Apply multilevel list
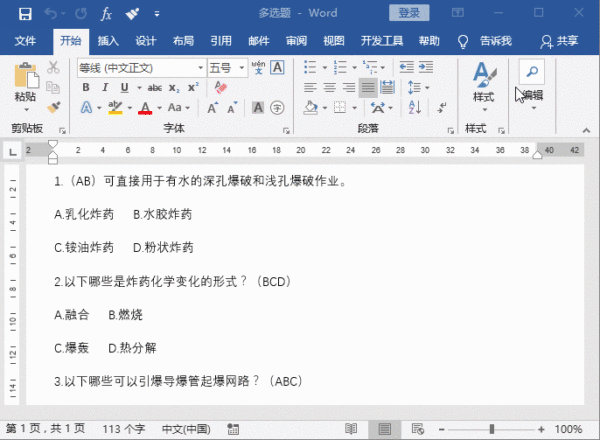Viewport: 600px width, 440px height. pos(370,67)
